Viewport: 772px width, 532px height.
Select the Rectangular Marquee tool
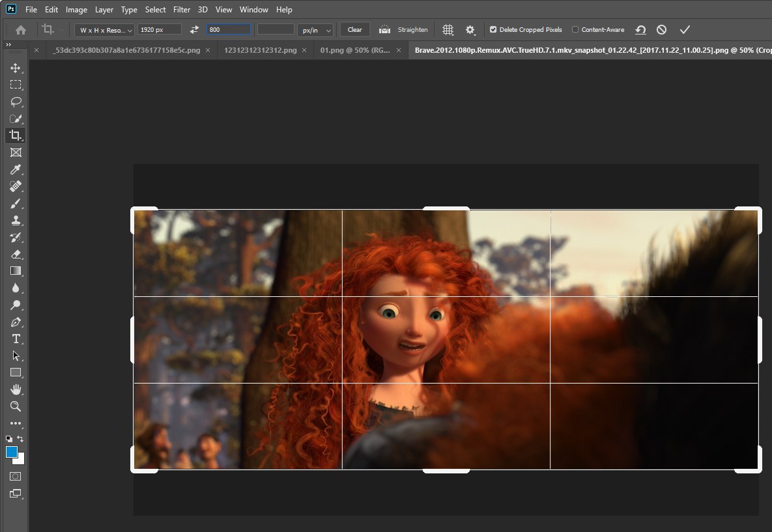pyautogui.click(x=15, y=85)
